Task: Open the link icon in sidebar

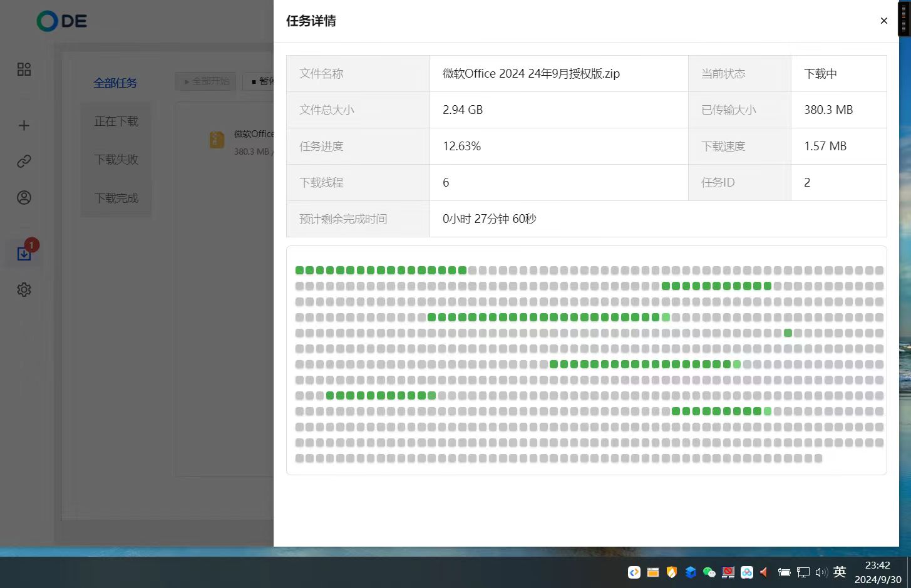Action: (24, 162)
